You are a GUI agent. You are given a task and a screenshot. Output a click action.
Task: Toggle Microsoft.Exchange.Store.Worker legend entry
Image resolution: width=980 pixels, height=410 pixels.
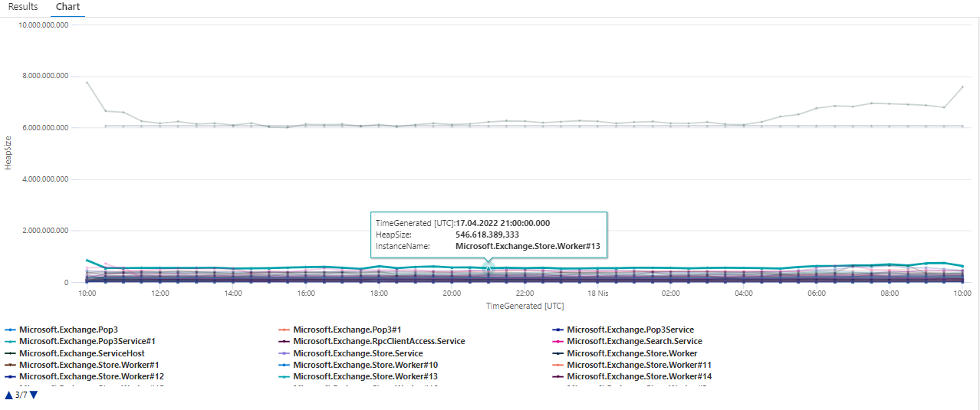coord(624,353)
